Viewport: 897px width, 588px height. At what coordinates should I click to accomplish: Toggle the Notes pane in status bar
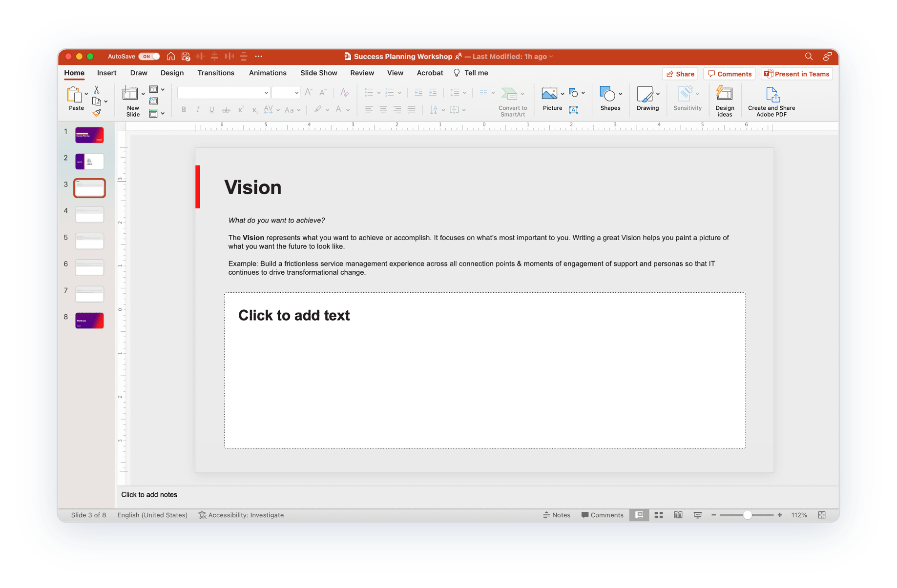pos(557,515)
